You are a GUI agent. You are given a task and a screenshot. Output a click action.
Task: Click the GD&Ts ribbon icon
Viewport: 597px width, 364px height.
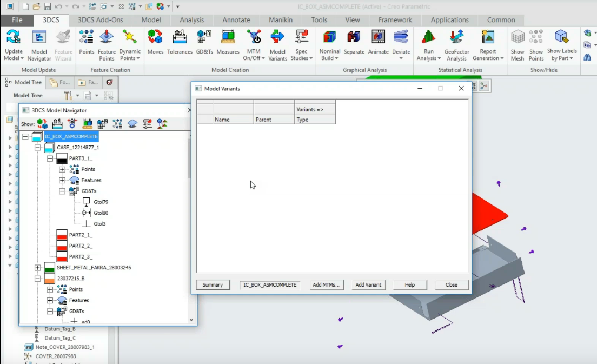(x=204, y=38)
